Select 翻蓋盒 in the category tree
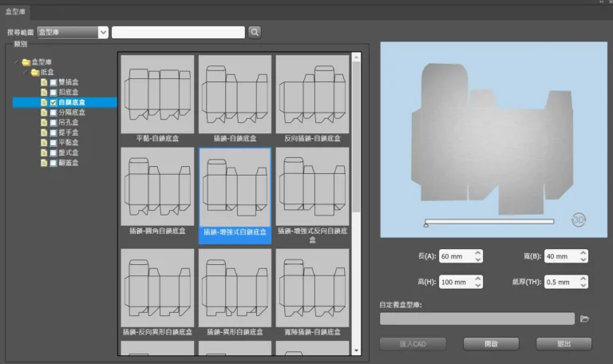This screenshot has width=613, height=364. pos(69,162)
